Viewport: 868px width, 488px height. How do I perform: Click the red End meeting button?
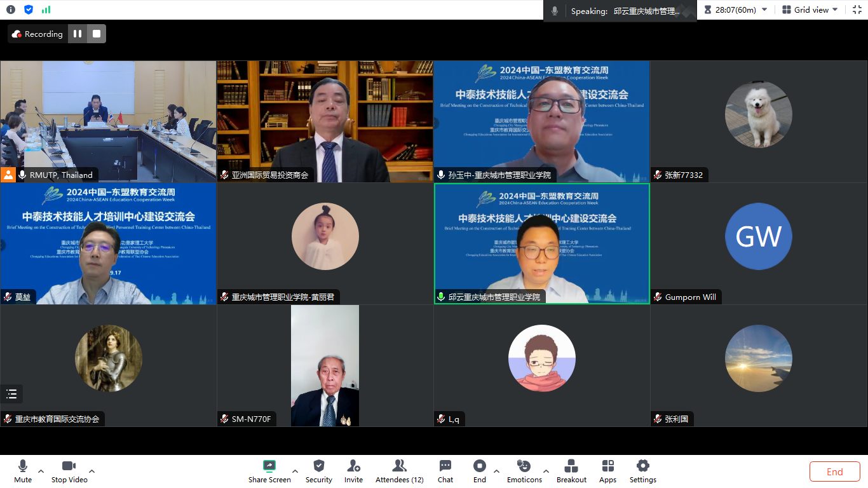point(834,471)
